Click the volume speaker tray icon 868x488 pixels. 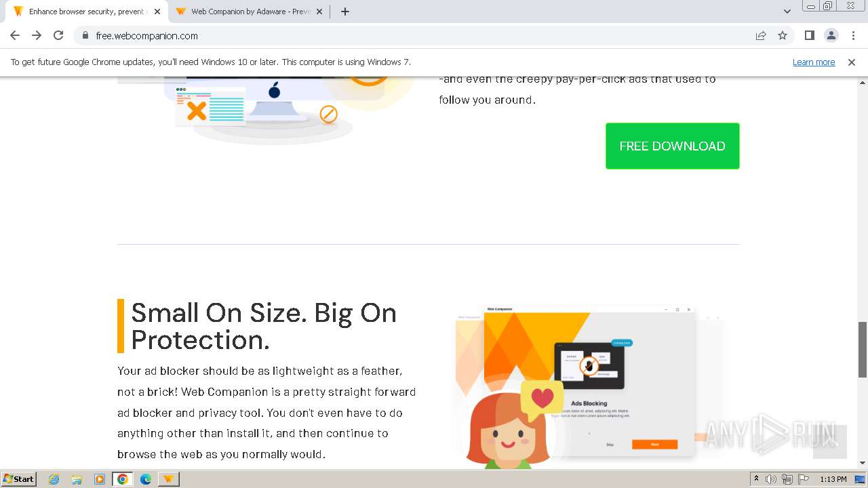click(x=771, y=479)
